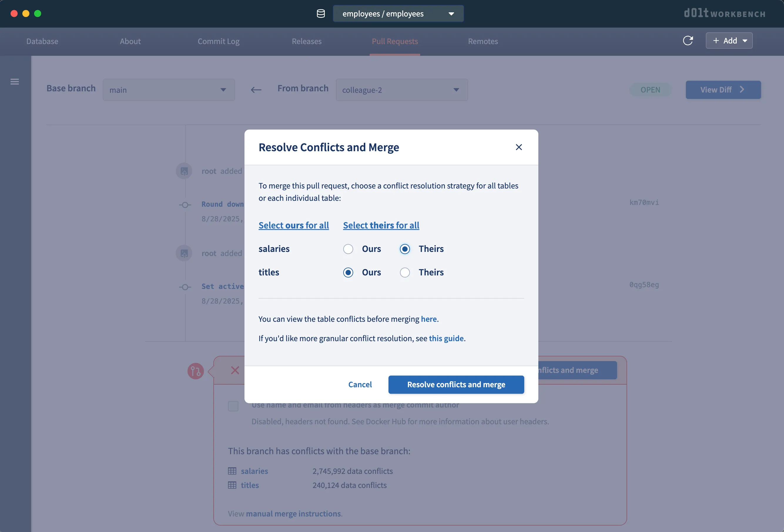Switch to the Commit Log tab

pyautogui.click(x=218, y=41)
